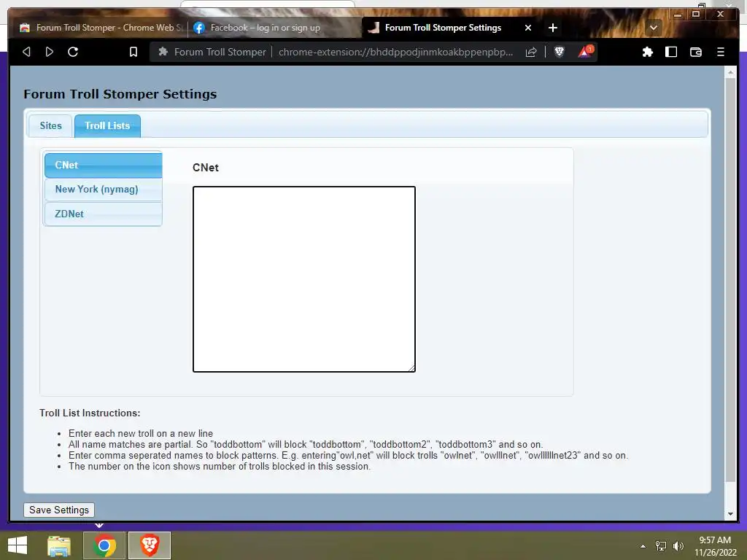Maximize the browser window
The width and height of the screenshot is (747, 560).
[x=696, y=14]
